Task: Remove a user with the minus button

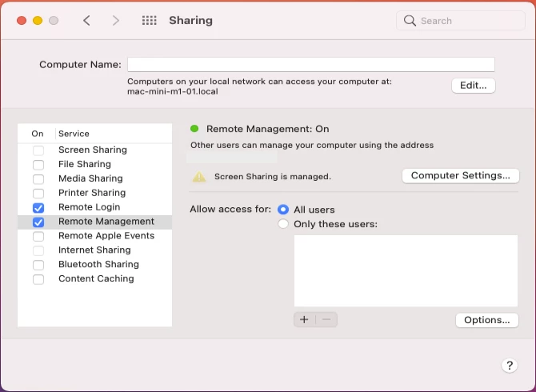Action: pyautogui.click(x=326, y=319)
